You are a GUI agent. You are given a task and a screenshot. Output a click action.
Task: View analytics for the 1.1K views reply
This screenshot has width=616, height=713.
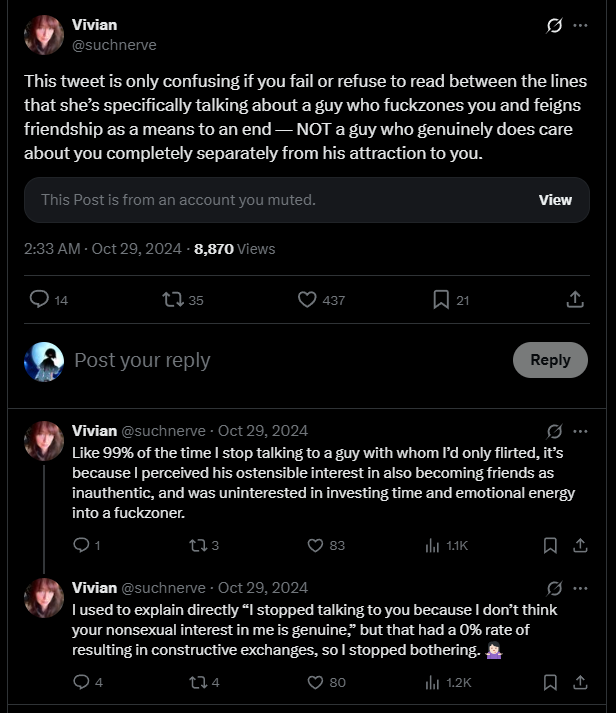[x=433, y=545]
